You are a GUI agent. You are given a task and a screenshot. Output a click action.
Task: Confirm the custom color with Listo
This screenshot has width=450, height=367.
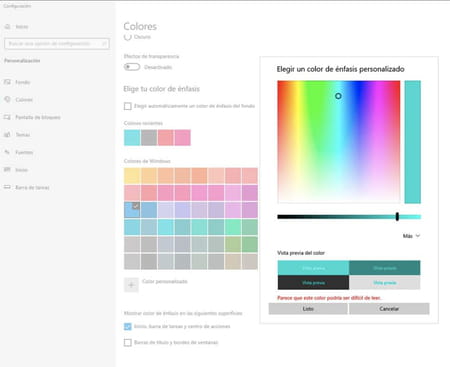(308, 309)
